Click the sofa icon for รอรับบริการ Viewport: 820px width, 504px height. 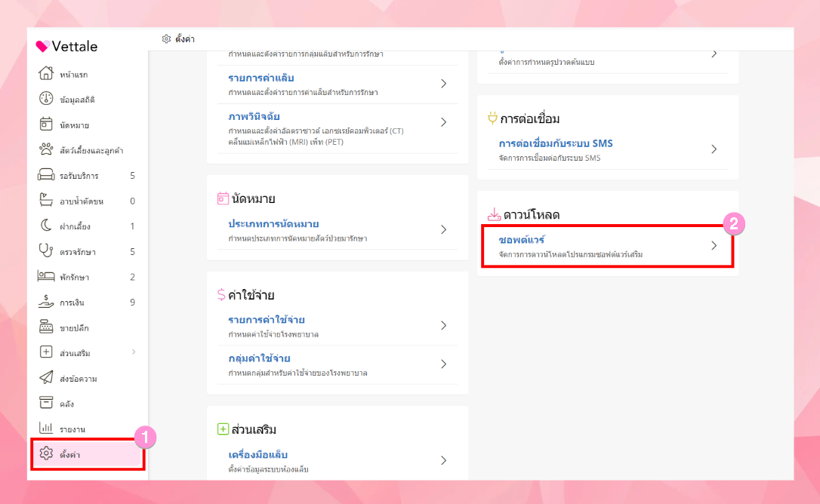tap(46, 174)
